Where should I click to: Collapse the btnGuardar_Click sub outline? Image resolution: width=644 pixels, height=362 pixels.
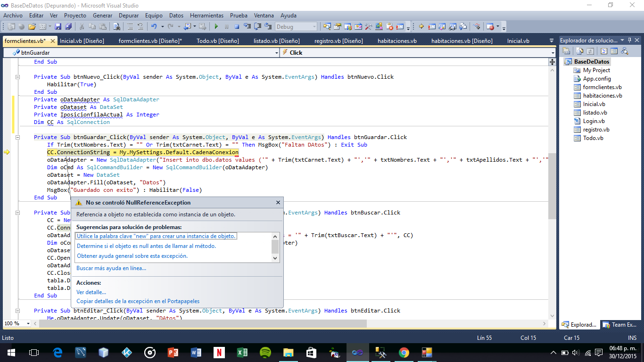pos(18,137)
